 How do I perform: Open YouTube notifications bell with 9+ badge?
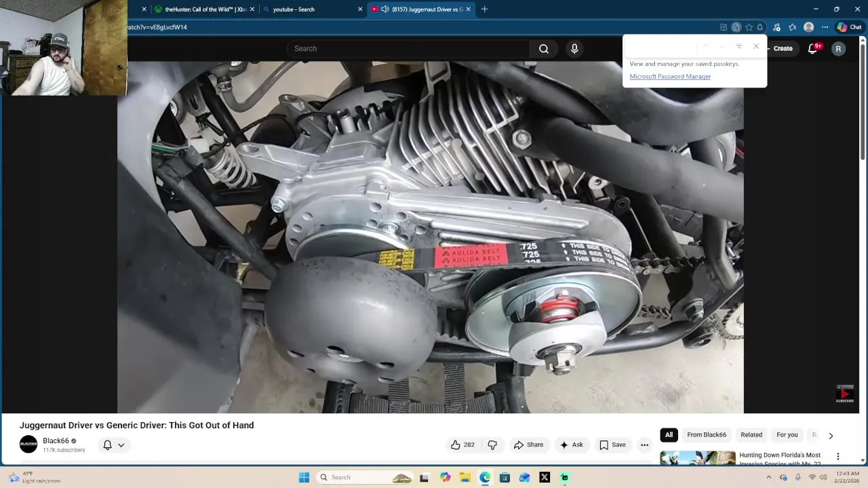point(814,48)
